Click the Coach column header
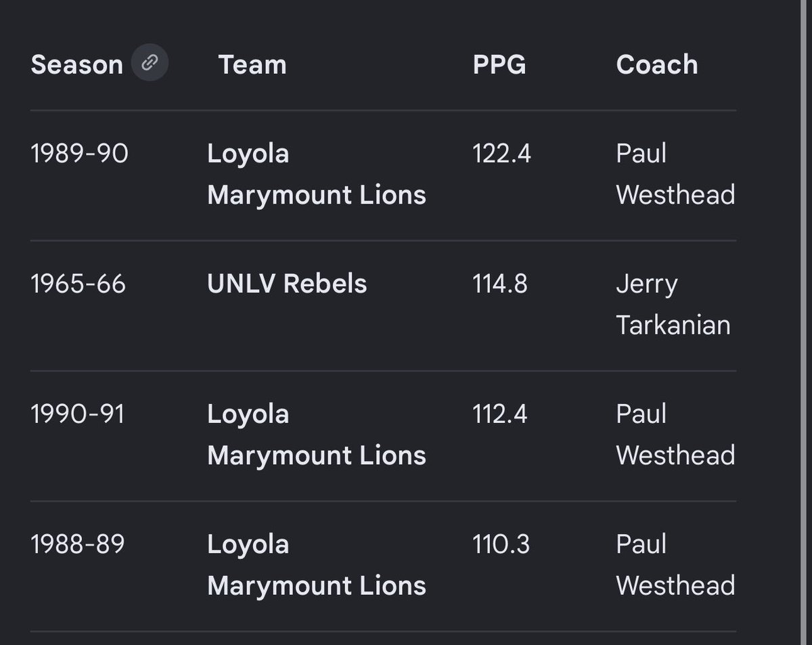Image resolution: width=812 pixels, height=645 pixels. [657, 65]
